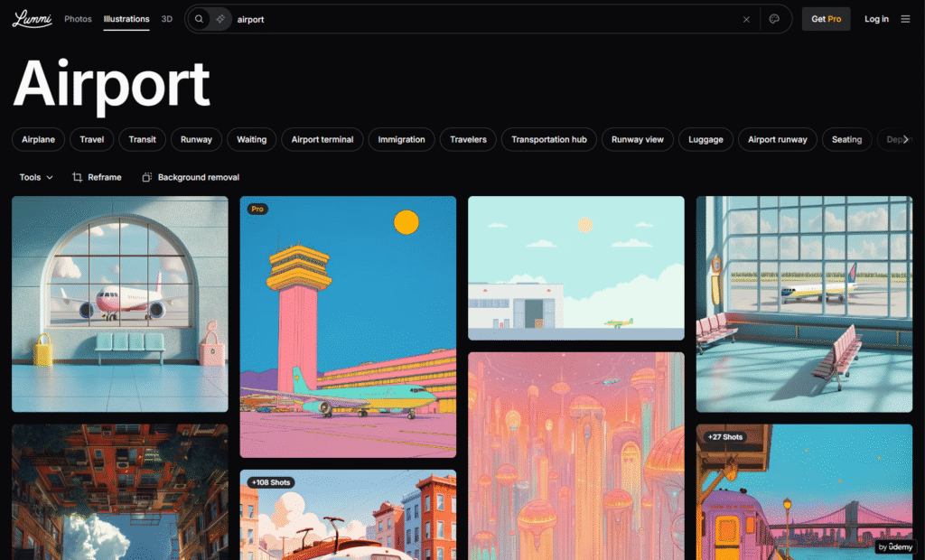Open the futuristic pink orange city illustration
The height and width of the screenshot is (560, 925).
(x=575, y=456)
